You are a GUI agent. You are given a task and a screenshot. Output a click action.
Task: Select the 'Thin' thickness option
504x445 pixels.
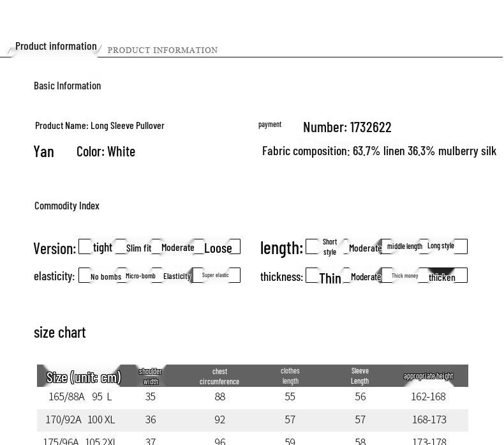coord(313,276)
